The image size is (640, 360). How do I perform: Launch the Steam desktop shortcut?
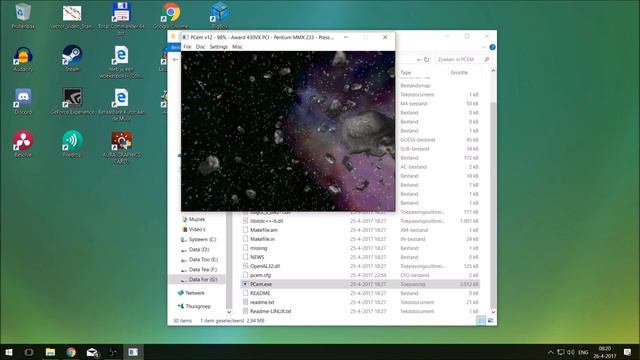pyautogui.click(x=72, y=58)
